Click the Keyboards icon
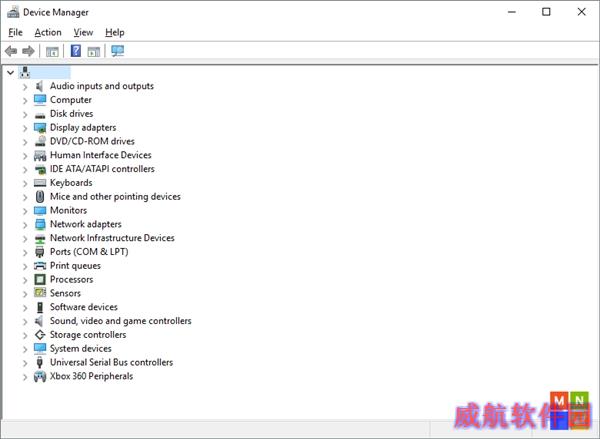The height and width of the screenshot is (439, 600). [x=40, y=183]
